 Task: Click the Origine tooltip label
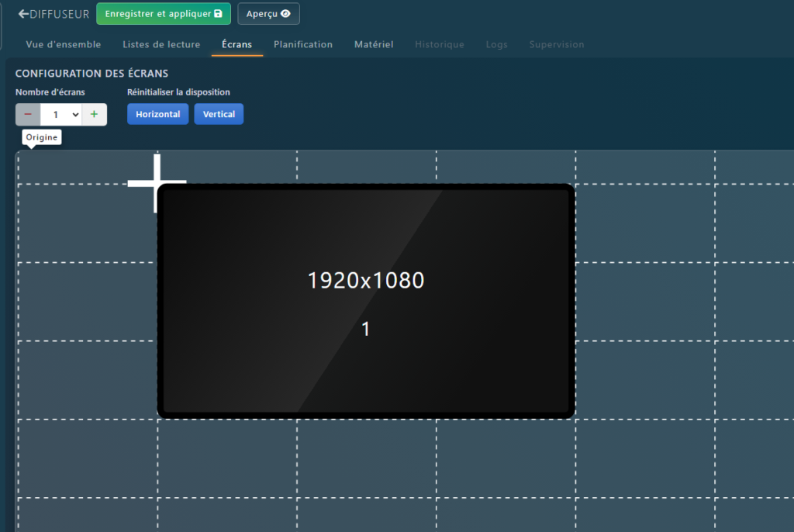41,137
